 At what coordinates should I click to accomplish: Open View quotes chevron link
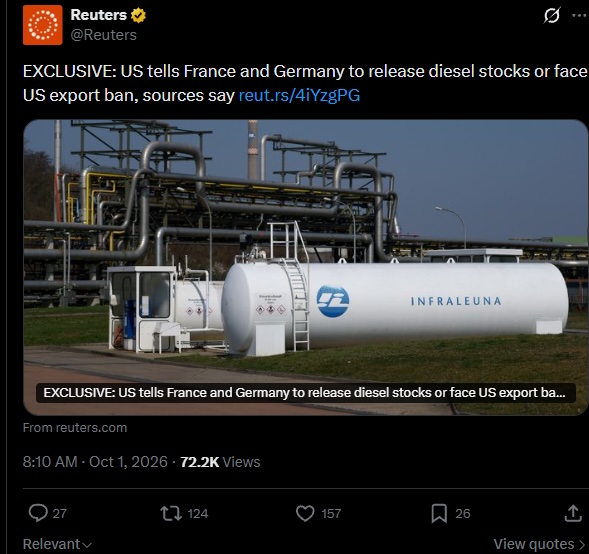pos(539,544)
